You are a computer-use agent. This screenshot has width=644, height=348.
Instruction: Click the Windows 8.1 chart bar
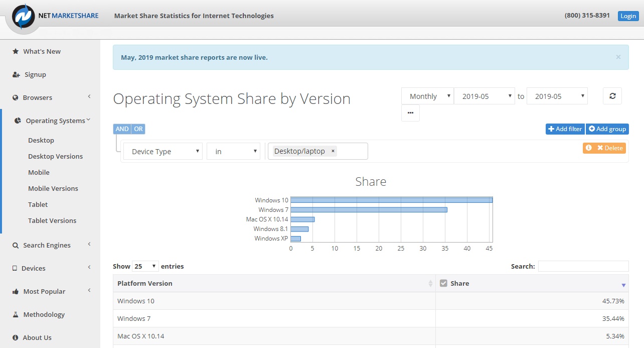point(300,229)
